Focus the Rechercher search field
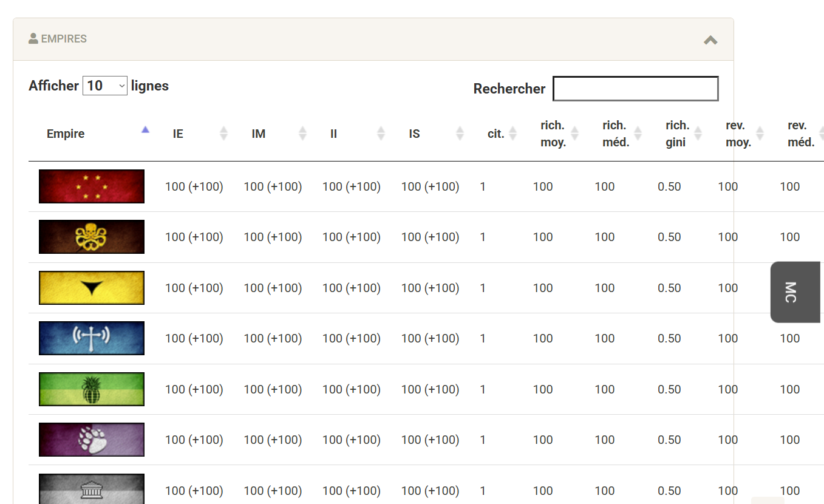The image size is (824, 504). coord(635,89)
